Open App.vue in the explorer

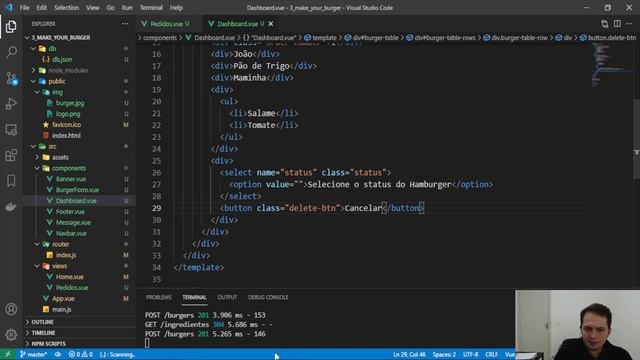click(x=63, y=298)
